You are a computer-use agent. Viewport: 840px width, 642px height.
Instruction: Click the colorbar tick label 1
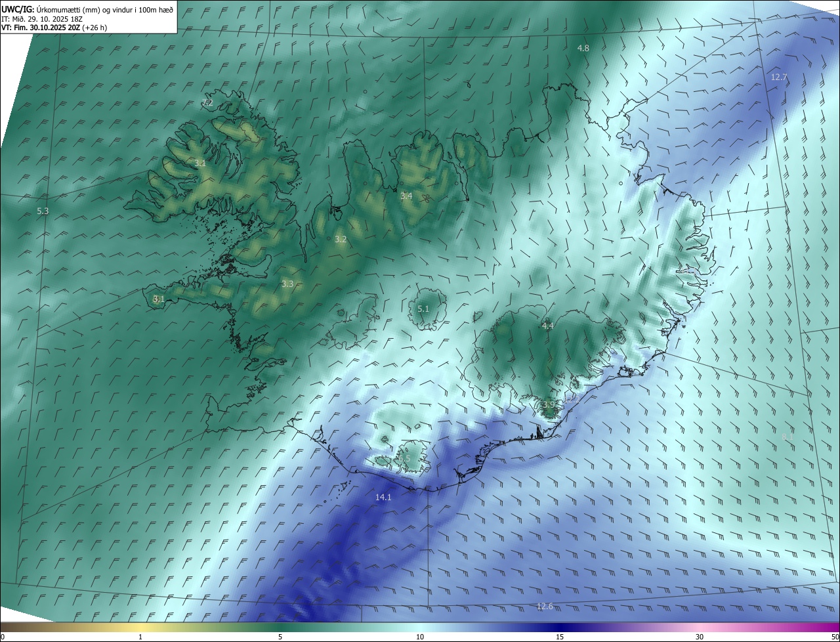click(x=141, y=637)
